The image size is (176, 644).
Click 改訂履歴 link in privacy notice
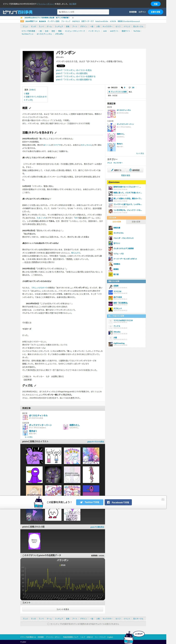tap(73, 4)
